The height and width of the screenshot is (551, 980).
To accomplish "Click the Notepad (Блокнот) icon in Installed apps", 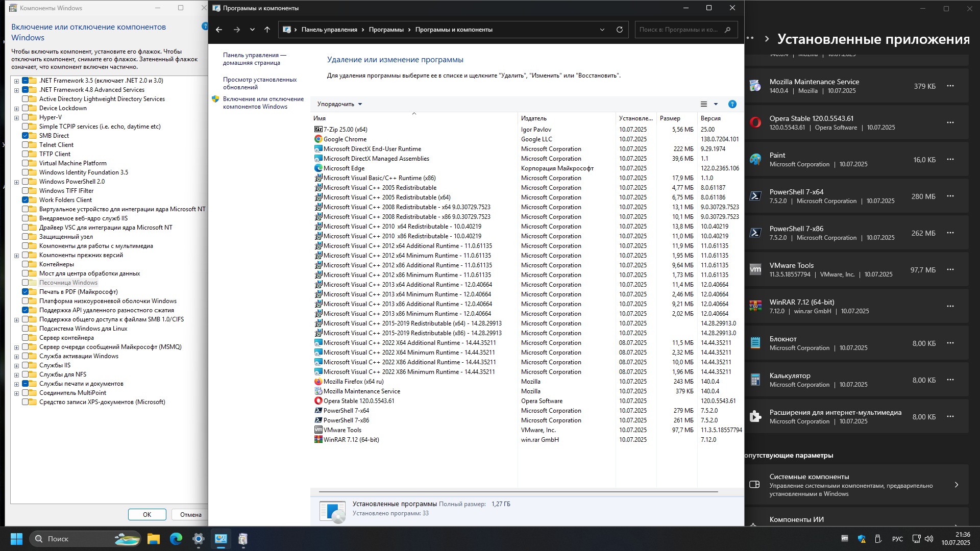I will (755, 343).
